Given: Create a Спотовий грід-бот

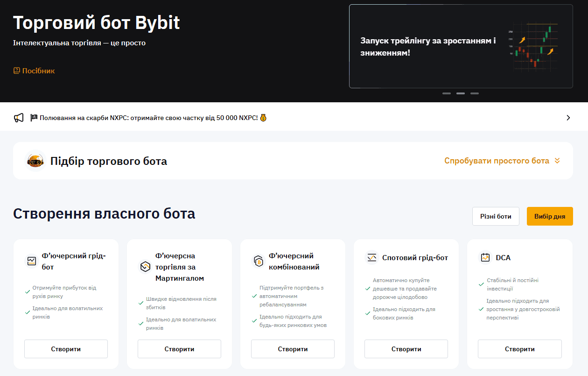Looking at the screenshot, I should click(x=406, y=349).
